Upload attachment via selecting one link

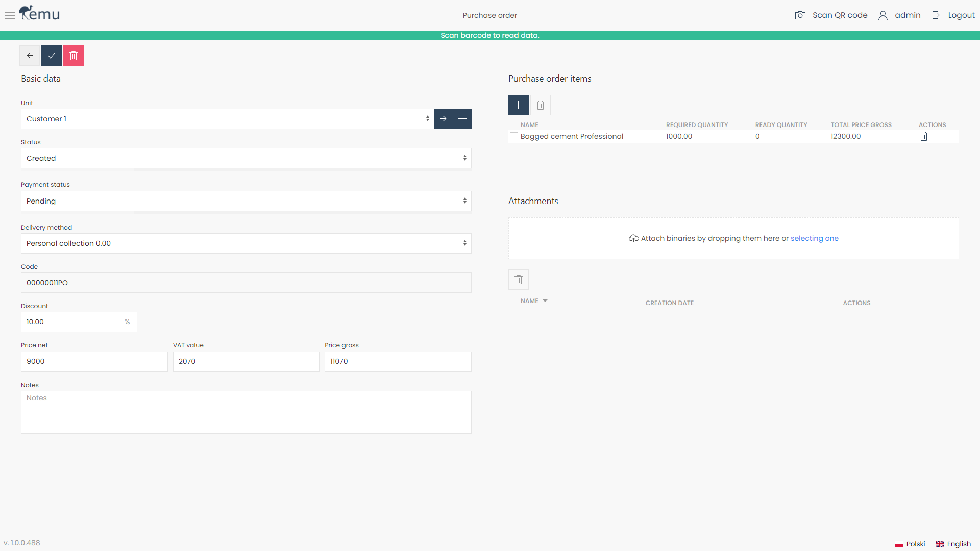815,238
